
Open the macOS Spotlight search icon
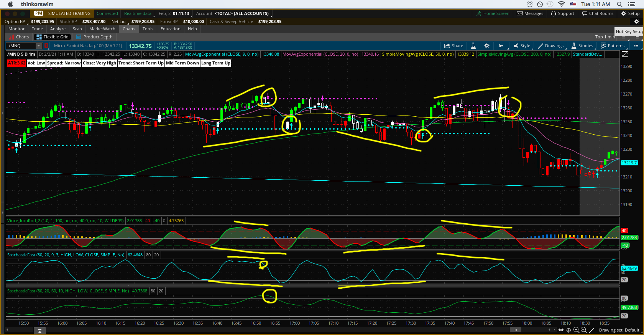pos(619,4)
